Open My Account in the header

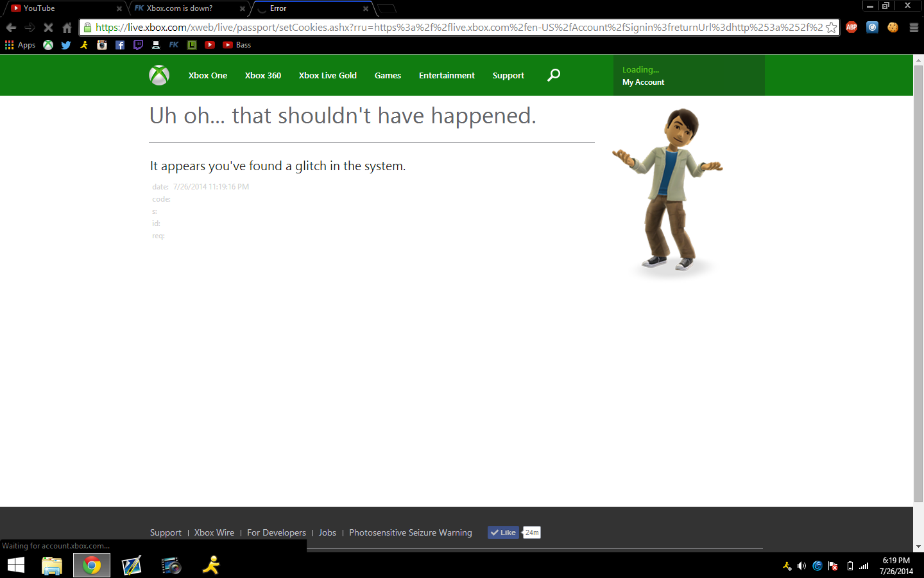tap(643, 82)
